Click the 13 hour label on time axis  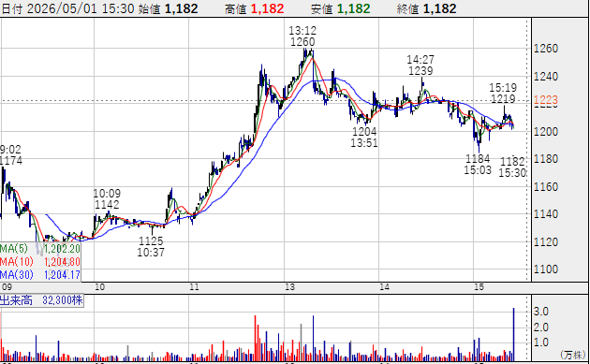click(x=289, y=287)
